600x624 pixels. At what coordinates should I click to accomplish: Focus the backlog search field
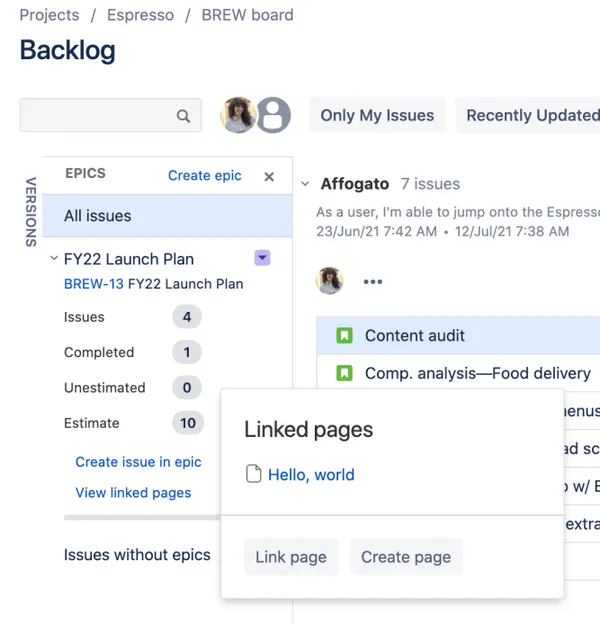pos(111,115)
